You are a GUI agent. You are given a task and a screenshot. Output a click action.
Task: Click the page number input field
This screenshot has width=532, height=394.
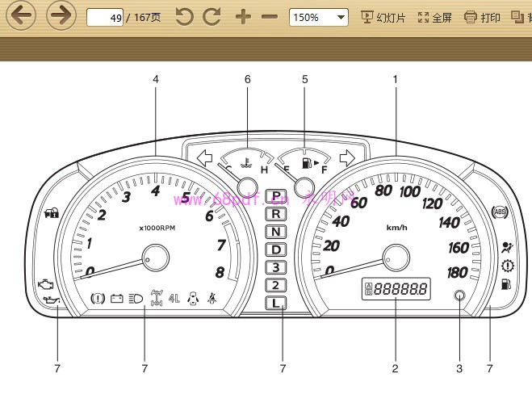(x=105, y=17)
